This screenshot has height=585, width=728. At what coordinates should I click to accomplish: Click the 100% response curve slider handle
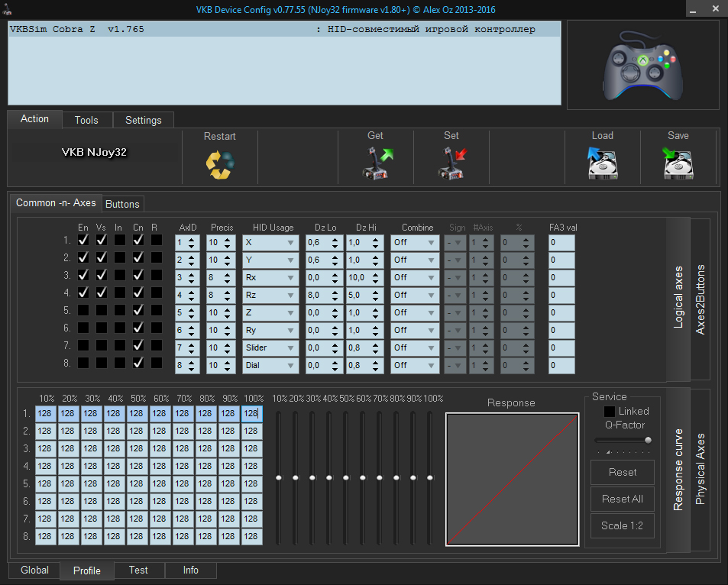430,478
